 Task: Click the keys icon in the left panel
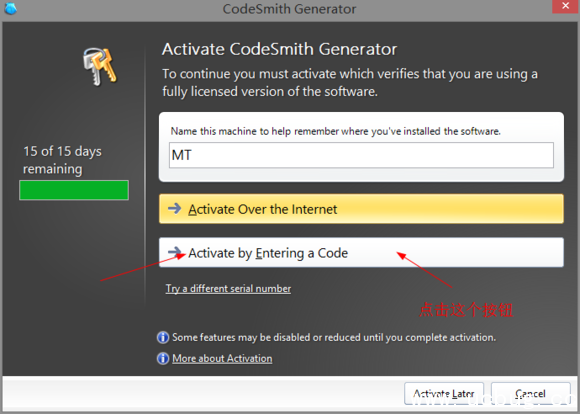(100, 67)
